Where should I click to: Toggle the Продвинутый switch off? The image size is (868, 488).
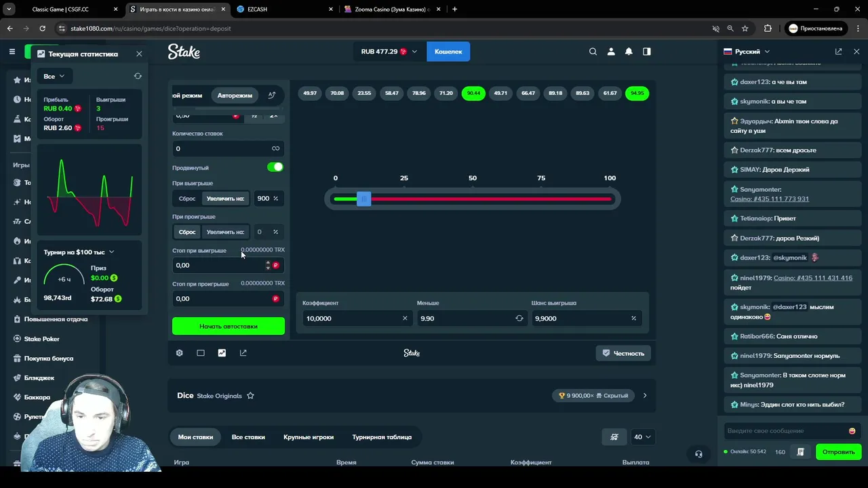click(275, 167)
